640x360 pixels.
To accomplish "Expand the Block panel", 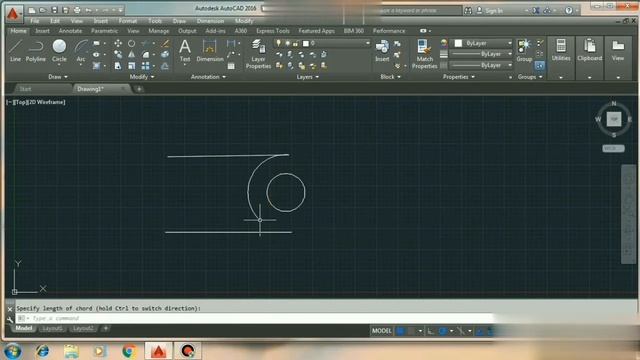I will point(390,77).
